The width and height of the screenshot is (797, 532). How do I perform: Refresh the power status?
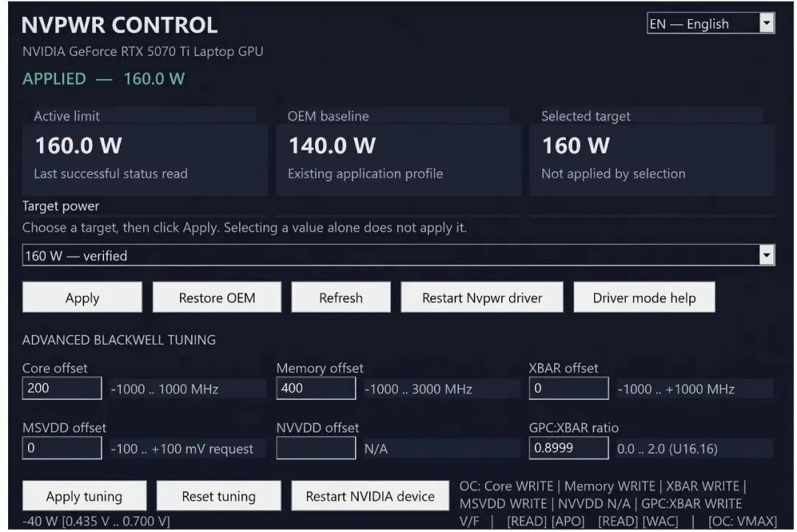(340, 297)
